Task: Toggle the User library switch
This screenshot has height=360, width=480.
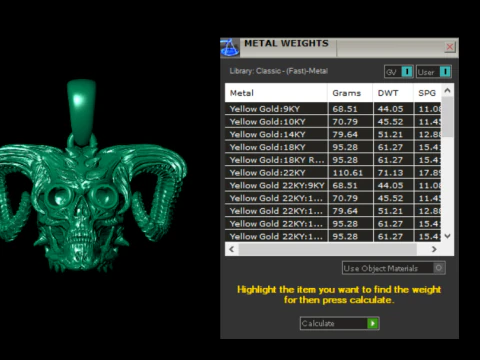Action: click(x=434, y=72)
